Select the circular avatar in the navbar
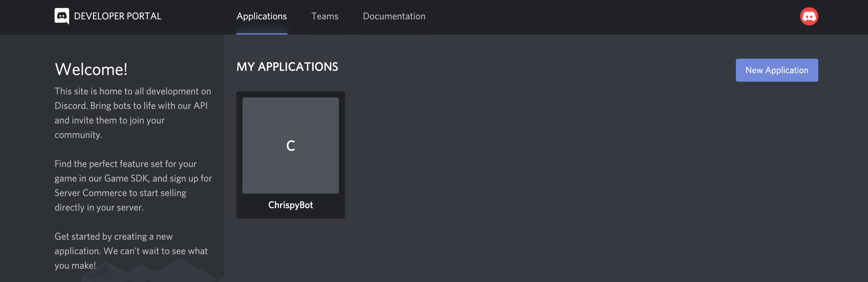The height and width of the screenshot is (282, 868). coord(809,16)
